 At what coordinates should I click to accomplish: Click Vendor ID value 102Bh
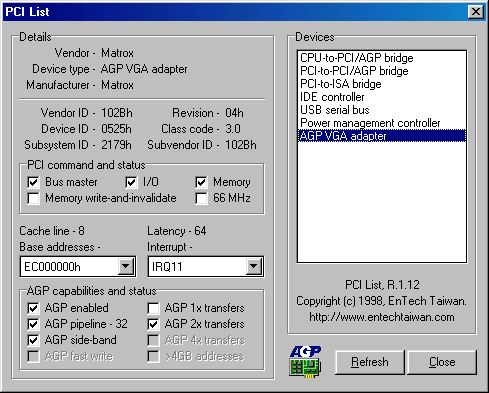[117, 113]
